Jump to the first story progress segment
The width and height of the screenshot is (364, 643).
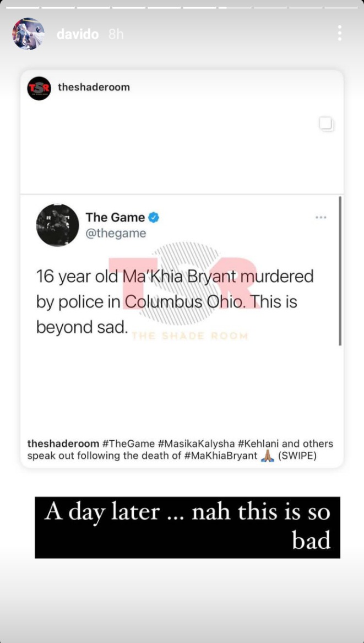pyautogui.click(x=23, y=7)
